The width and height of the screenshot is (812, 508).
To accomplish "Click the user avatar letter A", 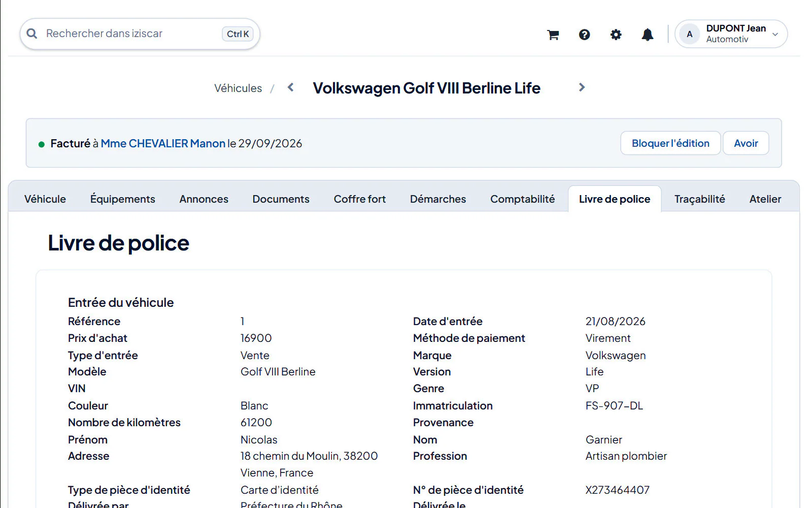I will [689, 34].
